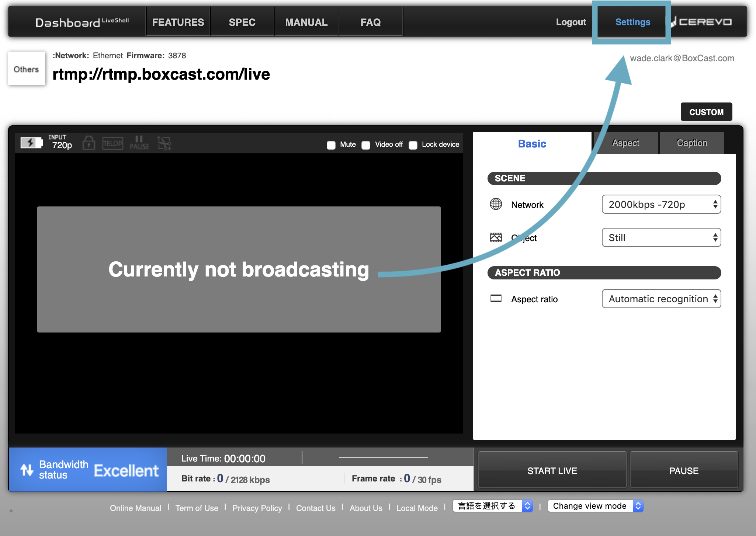Click the Bandwidth status arrows icon

coord(27,470)
